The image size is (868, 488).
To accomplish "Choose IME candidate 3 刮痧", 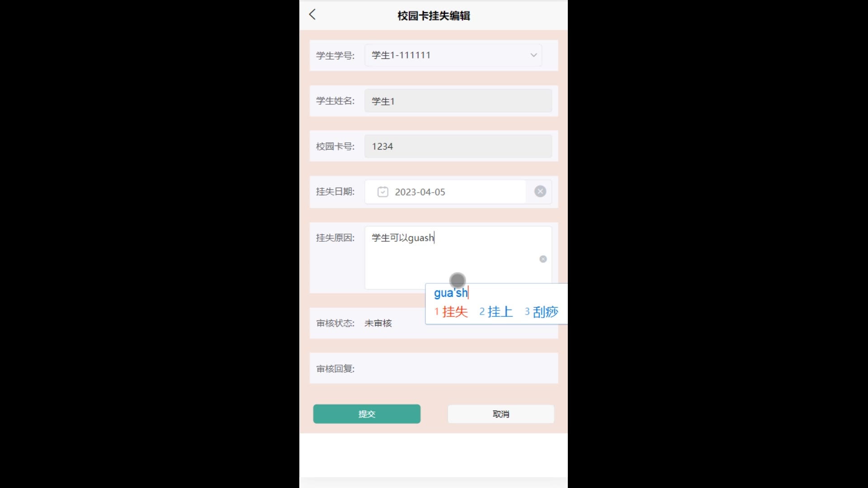I will [x=541, y=312].
